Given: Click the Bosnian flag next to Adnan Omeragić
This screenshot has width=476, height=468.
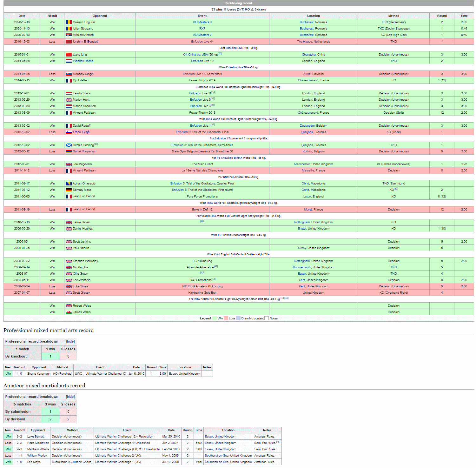Looking at the screenshot, I should click(x=69, y=184).
